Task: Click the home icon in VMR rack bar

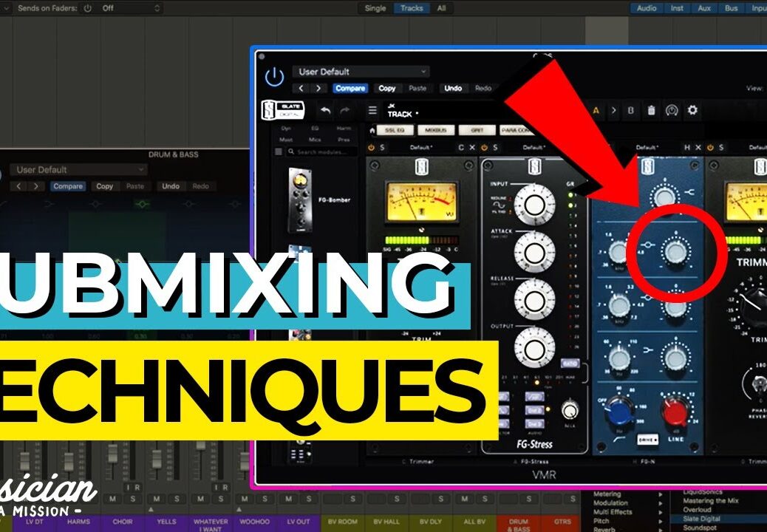Action: point(372,131)
